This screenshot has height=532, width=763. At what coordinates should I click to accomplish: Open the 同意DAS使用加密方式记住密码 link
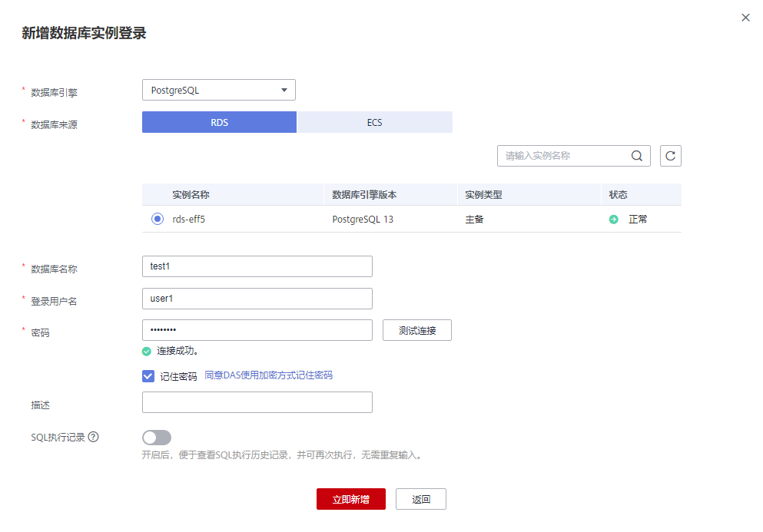pos(268,375)
